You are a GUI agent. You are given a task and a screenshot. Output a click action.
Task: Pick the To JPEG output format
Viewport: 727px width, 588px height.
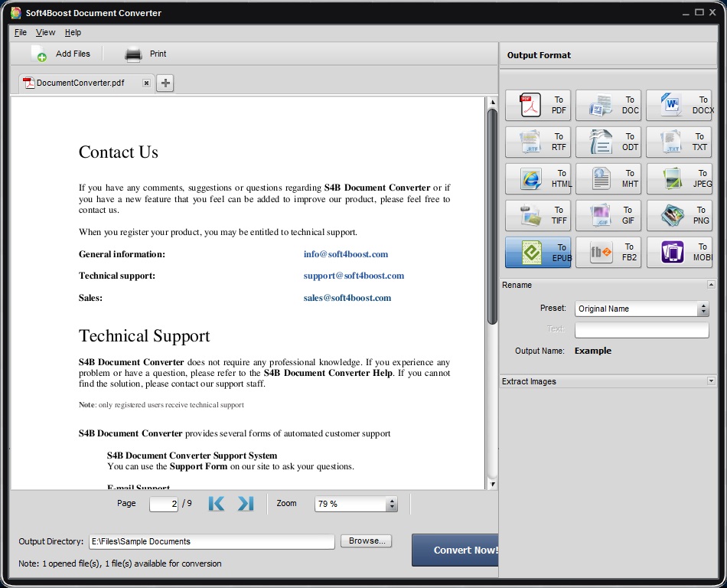coord(679,178)
